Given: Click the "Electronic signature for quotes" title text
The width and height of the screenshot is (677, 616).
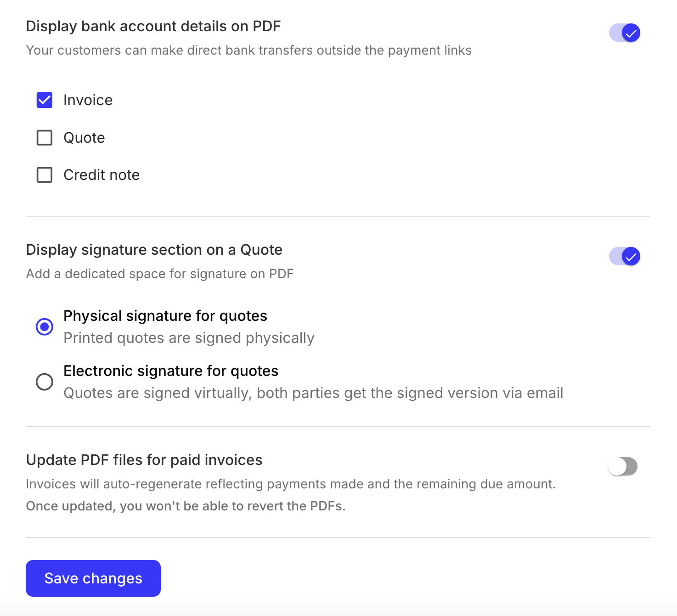Looking at the screenshot, I should [x=171, y=371].
